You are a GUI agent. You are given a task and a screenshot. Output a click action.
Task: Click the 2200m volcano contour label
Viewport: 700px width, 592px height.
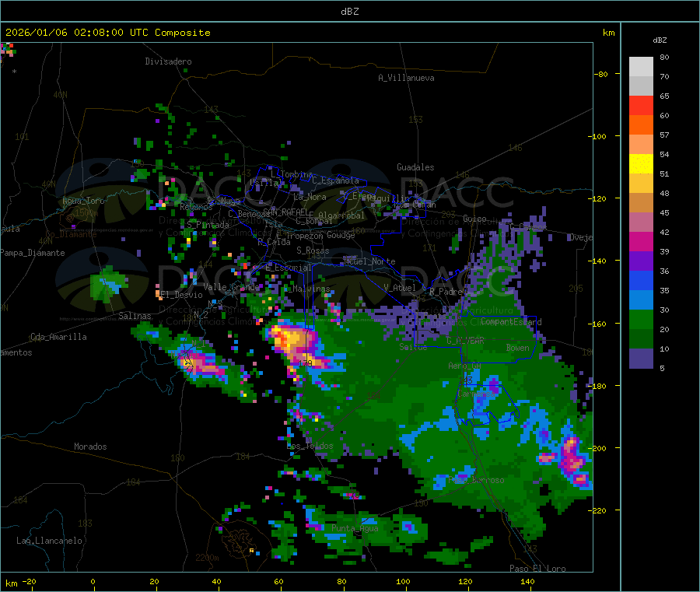pyautogui.click(x=207, y=558)
